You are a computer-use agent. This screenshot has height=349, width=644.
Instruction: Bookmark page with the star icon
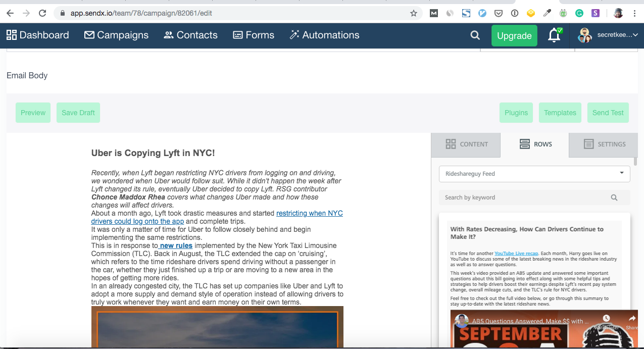pos(414,13)
